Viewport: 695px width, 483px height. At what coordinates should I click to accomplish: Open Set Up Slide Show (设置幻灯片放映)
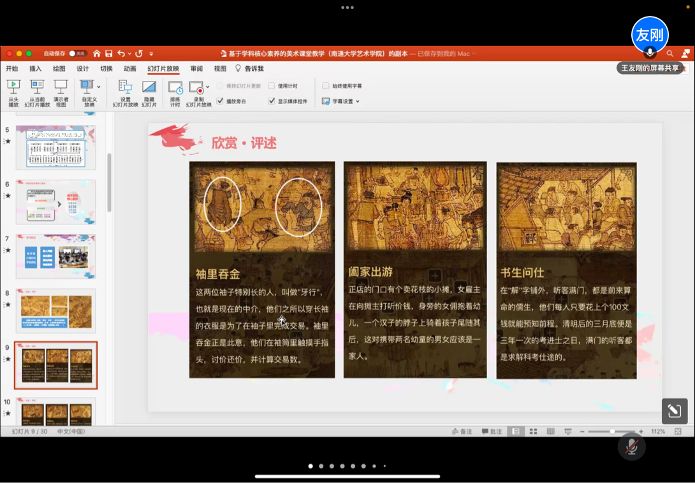(125, 93)
